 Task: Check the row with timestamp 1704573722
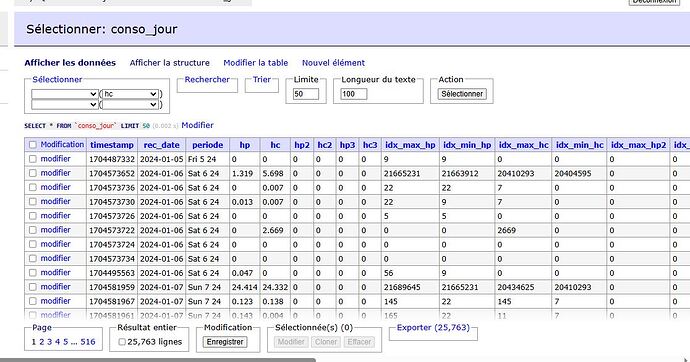(x=33, y=230)
